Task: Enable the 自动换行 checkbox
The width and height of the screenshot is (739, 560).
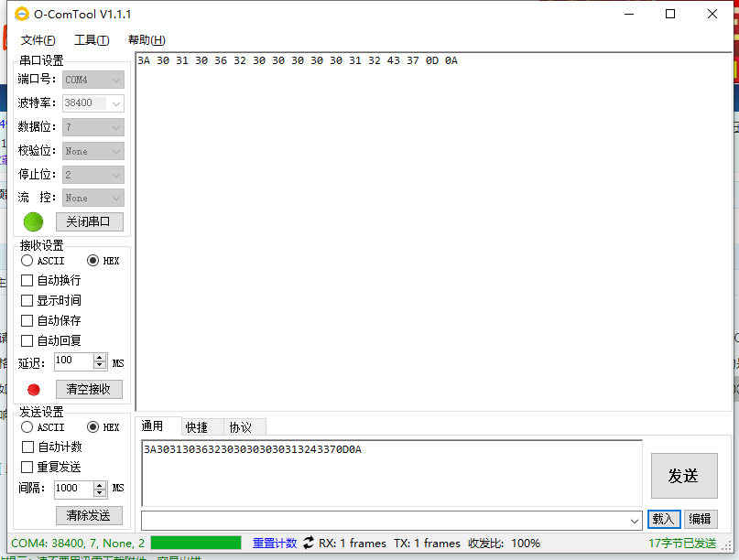Action: tap(27, 280)
